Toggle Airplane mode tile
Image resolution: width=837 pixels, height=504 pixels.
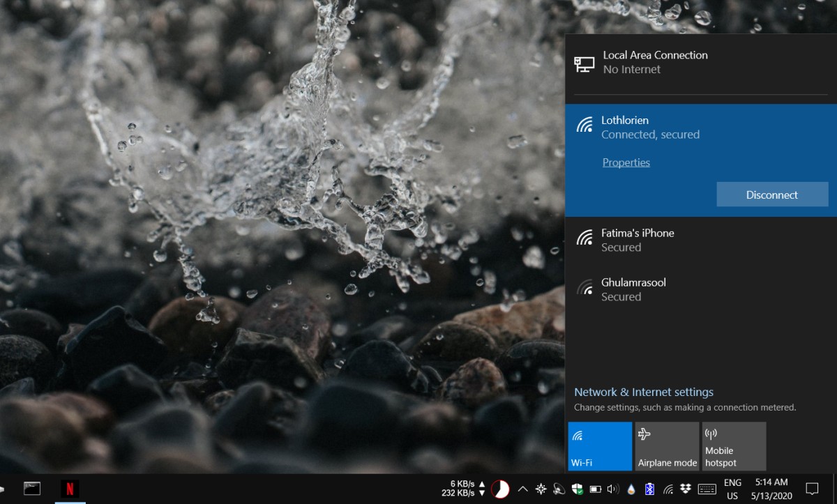[x=667, y=446]
